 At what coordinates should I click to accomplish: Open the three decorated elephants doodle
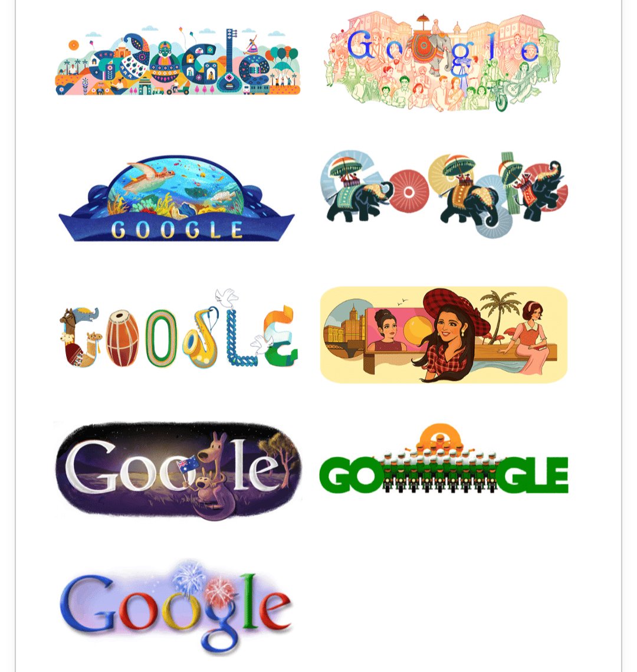tap(444, 194)
